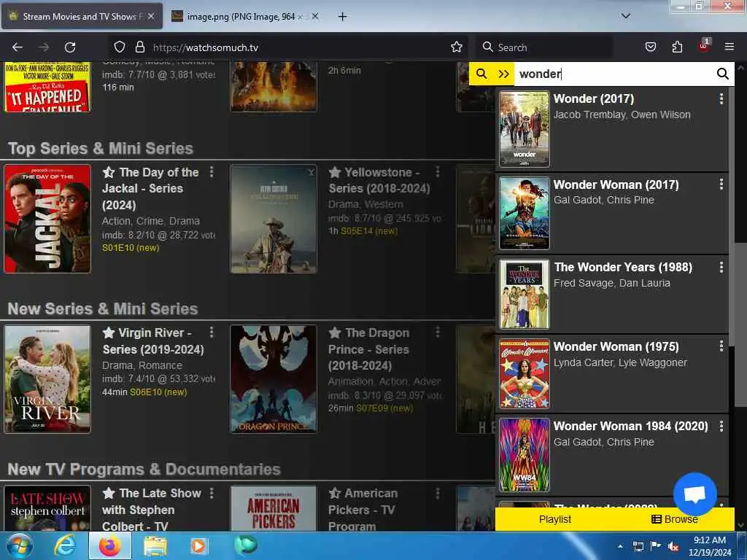The image size is (747, 560).
Task: Open options menu for Wonder Woman (2017)
Action: pos(721,184)
